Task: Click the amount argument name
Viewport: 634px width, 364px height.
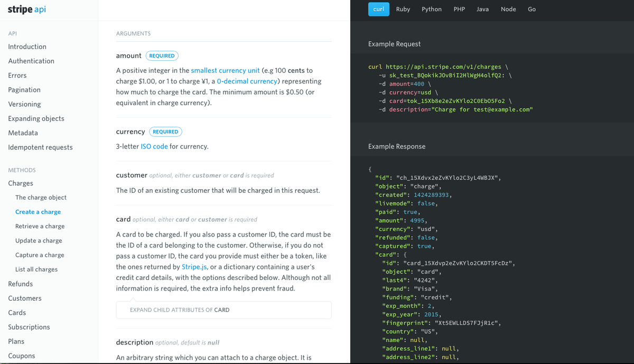Action: (x=129, y=55)
